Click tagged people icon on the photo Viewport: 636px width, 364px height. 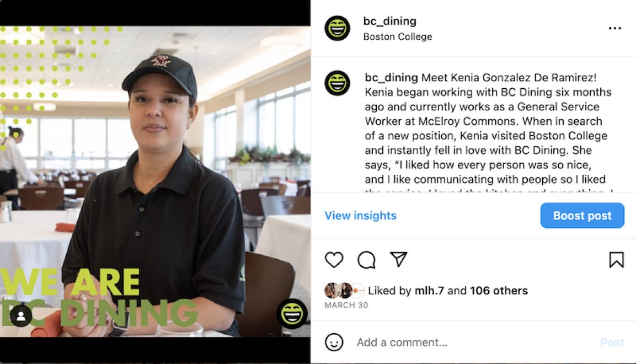(21, 315)
